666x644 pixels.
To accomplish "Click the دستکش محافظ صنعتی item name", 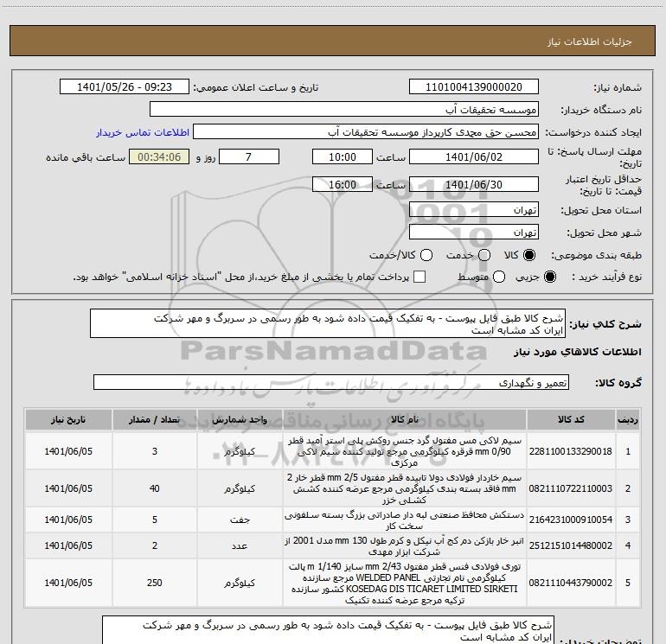I will [x=405, y=520].
